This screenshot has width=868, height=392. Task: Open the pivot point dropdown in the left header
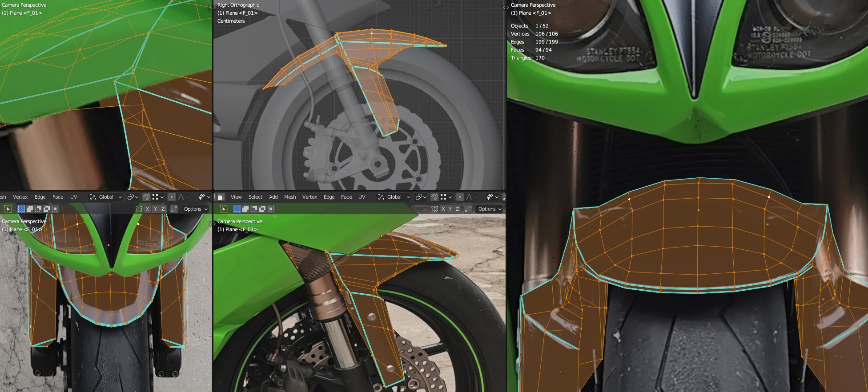click(x=133, y=197)
